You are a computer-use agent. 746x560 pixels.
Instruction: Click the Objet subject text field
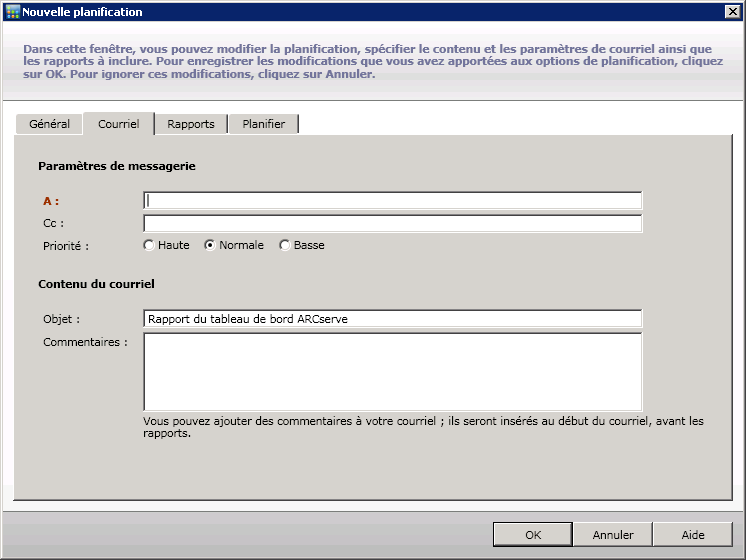(392, 319)
